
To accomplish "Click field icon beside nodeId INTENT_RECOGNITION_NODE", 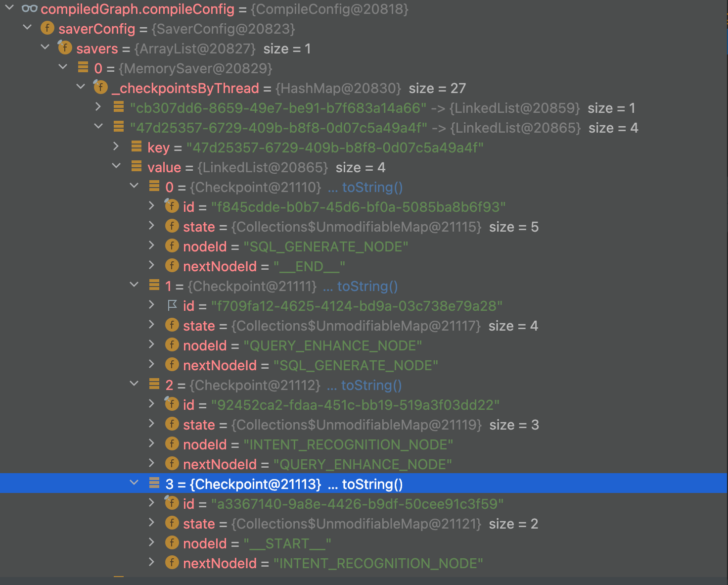I will pyautogui.click(x=172, y=443).
